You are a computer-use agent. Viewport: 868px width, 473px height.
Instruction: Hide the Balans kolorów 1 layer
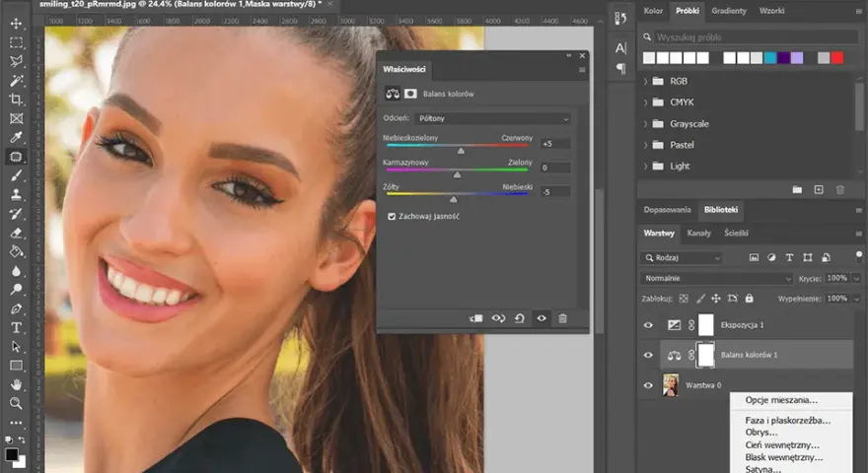[648, 355]
